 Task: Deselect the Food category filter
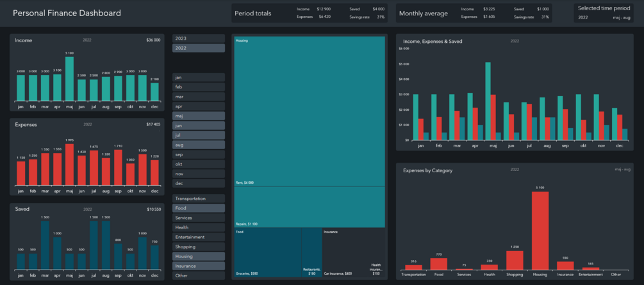[199, 208]
